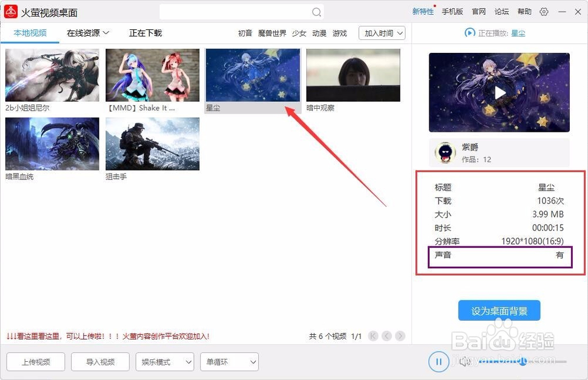Click the download count 1036次

550,201
